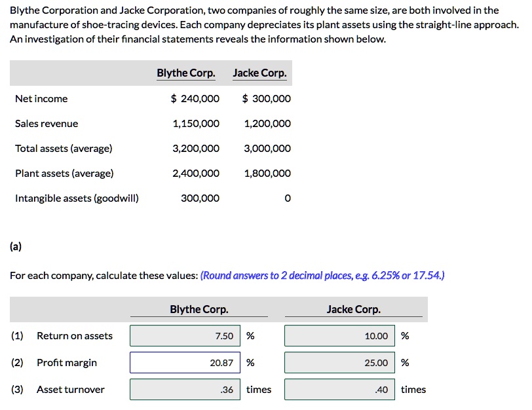Click Jacke Corp. asset turnover field
This screenshot has height=410, width=532.
click(339, 389)
